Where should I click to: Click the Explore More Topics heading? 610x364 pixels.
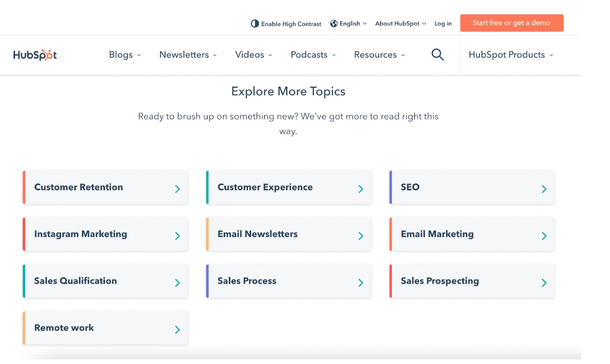[288, 91]
